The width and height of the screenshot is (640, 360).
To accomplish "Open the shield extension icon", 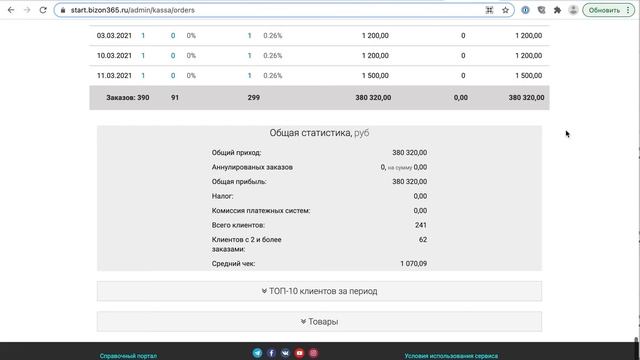I will point(541,10).
